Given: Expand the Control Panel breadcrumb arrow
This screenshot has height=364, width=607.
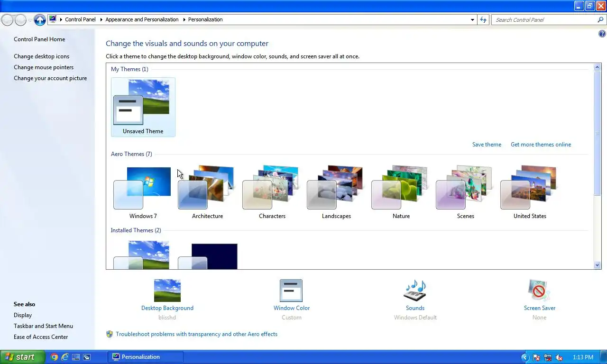Looking at the screenshot, I should coord(101,19).
